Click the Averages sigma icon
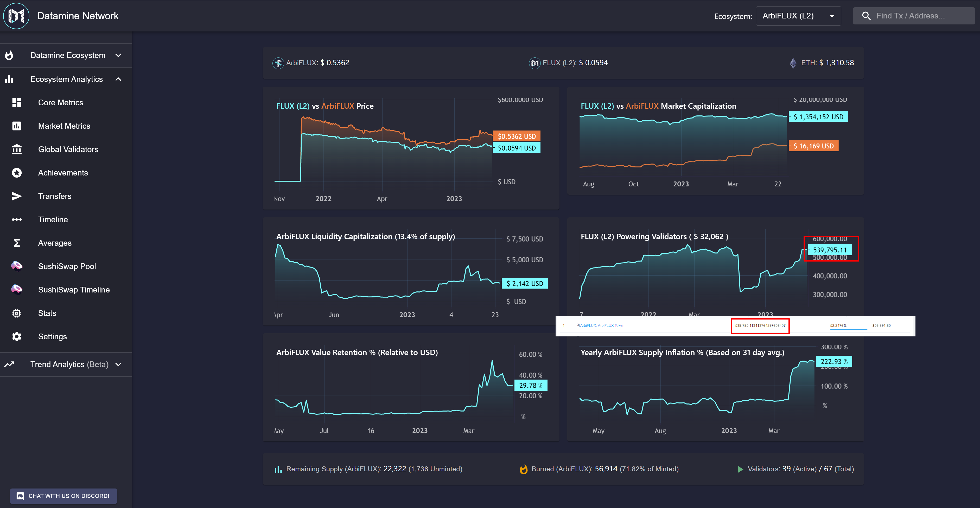The height and width of the screenshot is (508, 980). click(17, 243)
